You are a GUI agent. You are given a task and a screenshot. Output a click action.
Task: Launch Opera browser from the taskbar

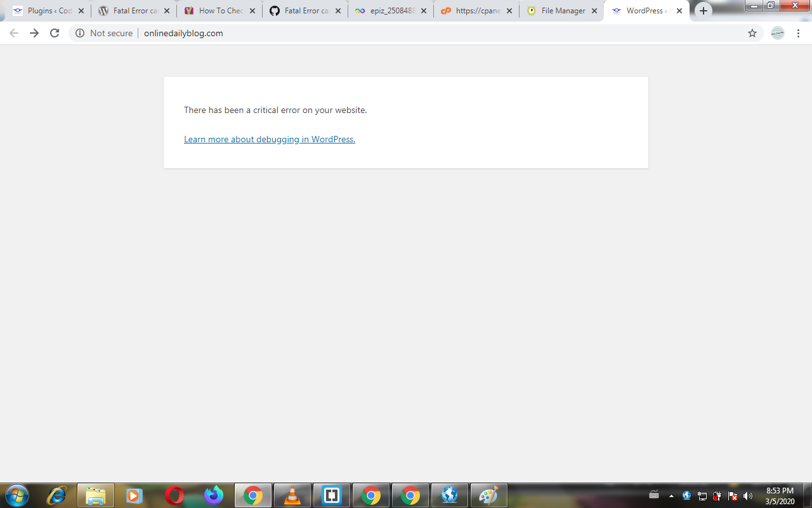coord(174,495)
